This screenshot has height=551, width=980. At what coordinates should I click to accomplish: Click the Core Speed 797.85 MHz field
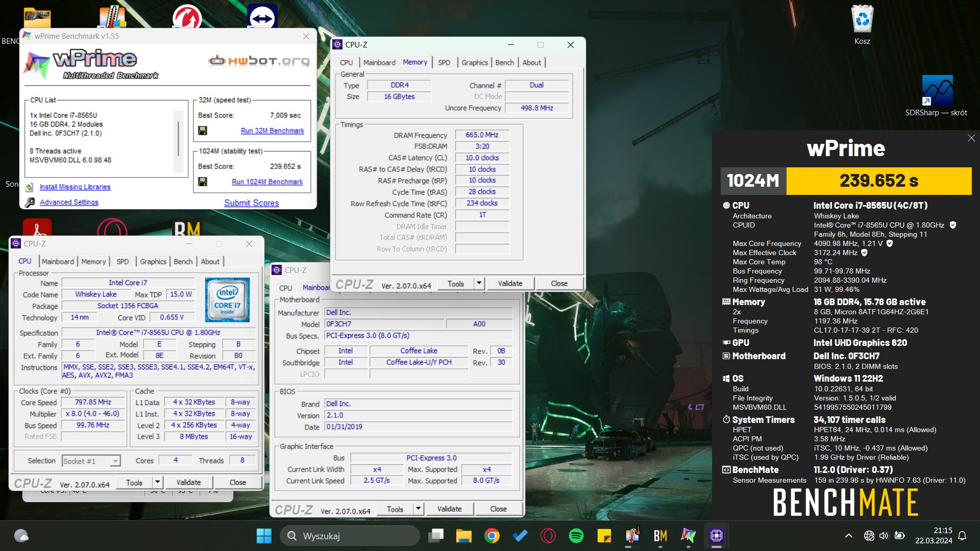tap(93, 402)
